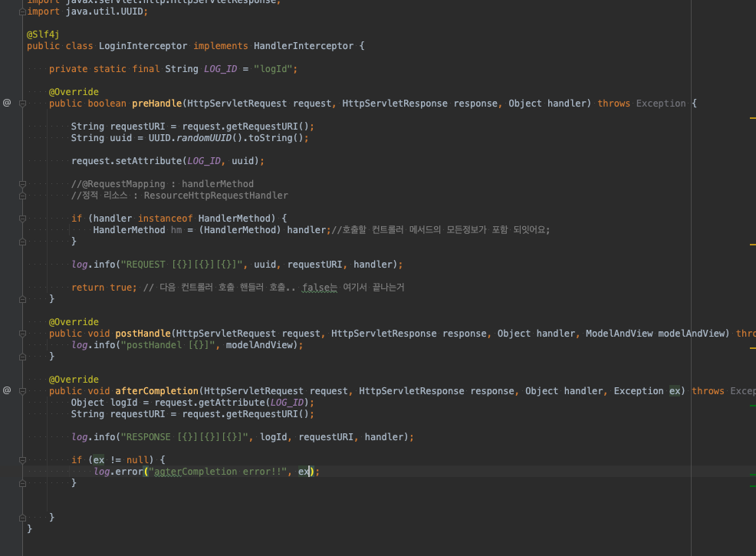Viewport: 756px width, 556px height.
Task: Click LOG_ID in the constant declaration
Action: [x=220, y=69]
